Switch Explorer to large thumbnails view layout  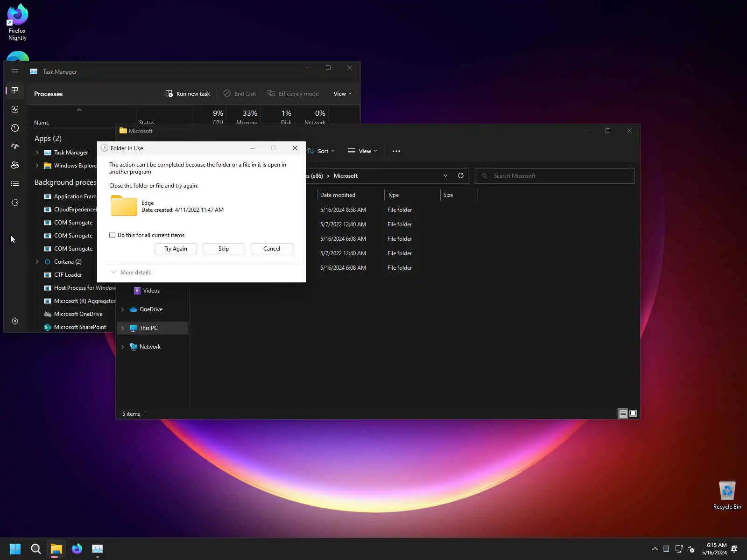pyautogui.click(x=633, y=414)
